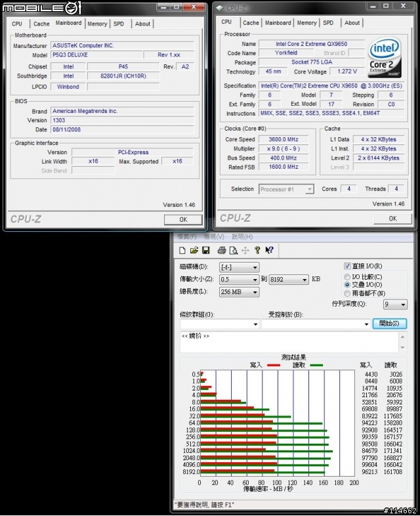Click the Print icon in benchmark toolbar
Screen dimensions: 420x516
(222, 251)
